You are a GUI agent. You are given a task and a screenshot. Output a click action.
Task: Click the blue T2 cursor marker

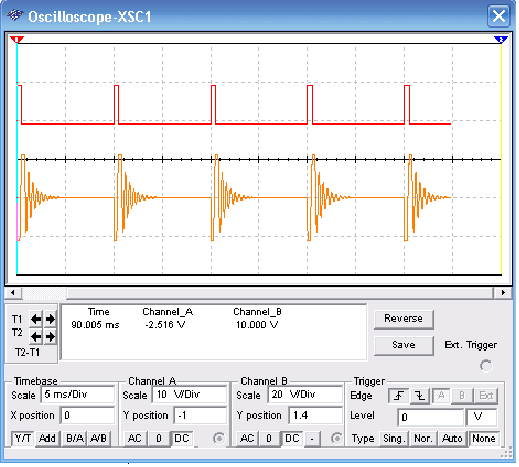tap(501, 40)
